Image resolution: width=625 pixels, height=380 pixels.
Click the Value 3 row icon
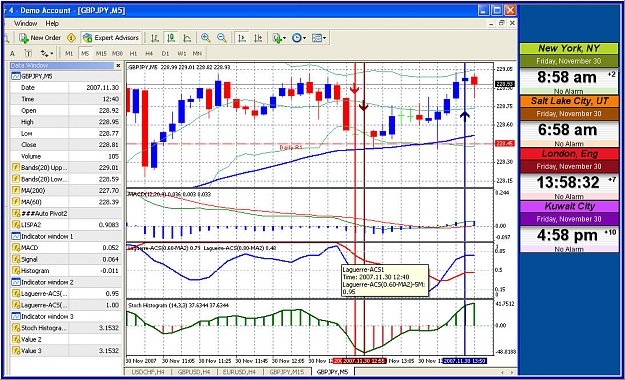pos(16,351)
